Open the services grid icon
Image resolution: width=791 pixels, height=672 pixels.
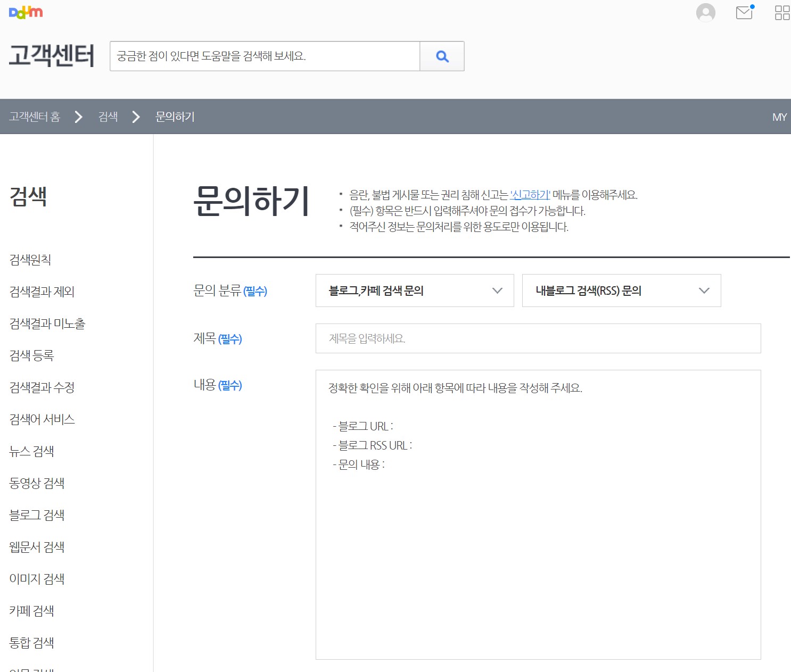coord(782,12)
